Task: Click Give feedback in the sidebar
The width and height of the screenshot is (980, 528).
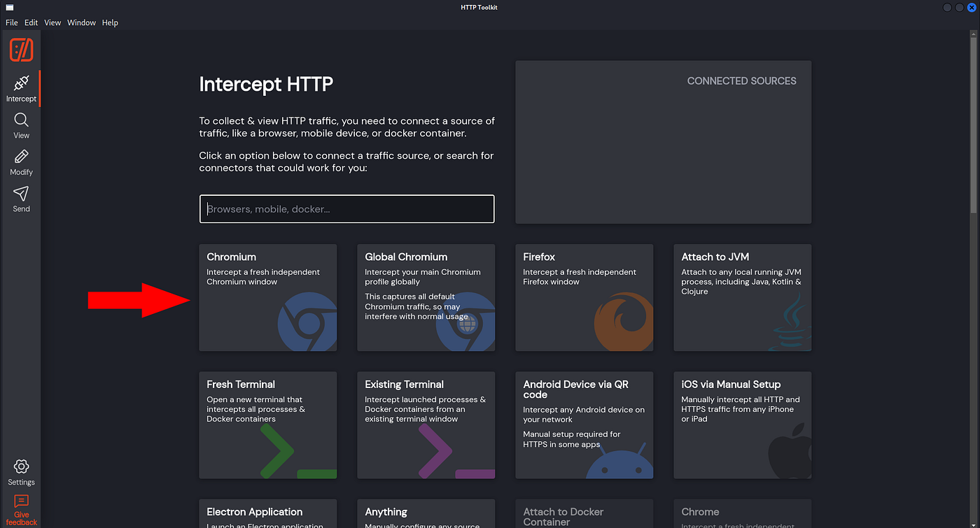Action: (x=21, y=510)
